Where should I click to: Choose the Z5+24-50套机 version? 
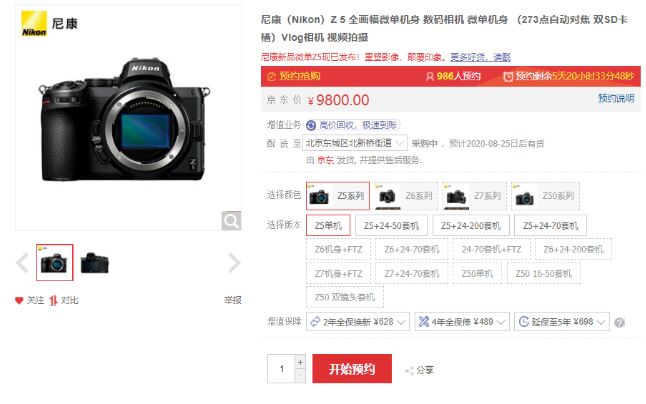(x=391, y=226)
